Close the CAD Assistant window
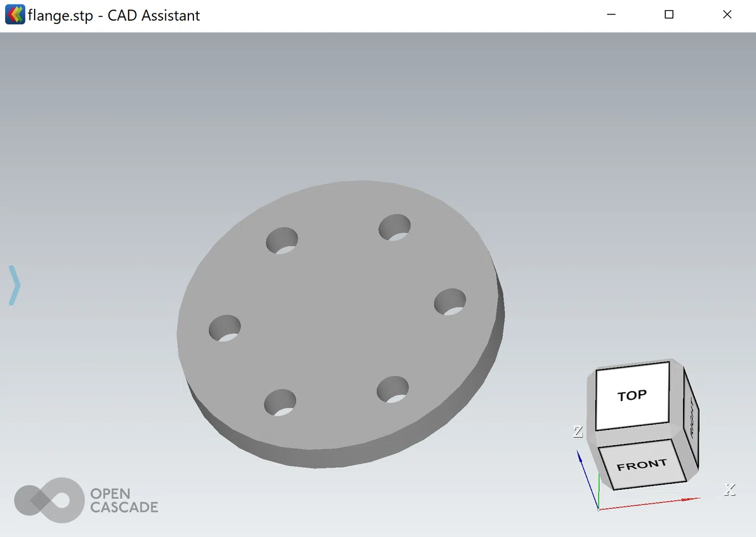 point(727,14)
